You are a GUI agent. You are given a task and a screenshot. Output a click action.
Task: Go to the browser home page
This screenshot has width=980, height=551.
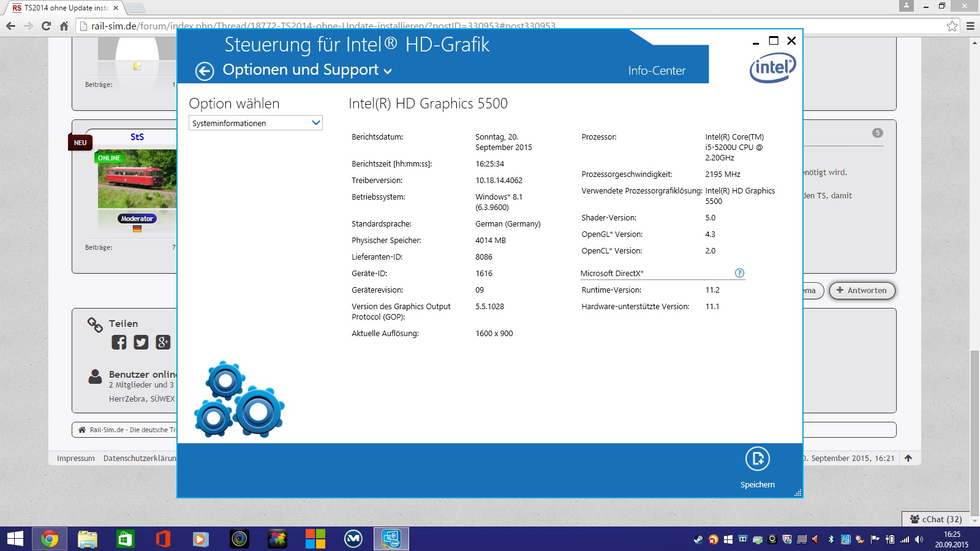[x=64, y=26]
